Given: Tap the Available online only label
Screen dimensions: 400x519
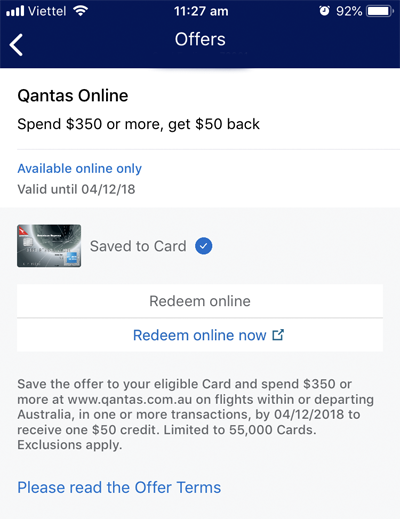Looking at the screenshot, I should click(79, 169).
